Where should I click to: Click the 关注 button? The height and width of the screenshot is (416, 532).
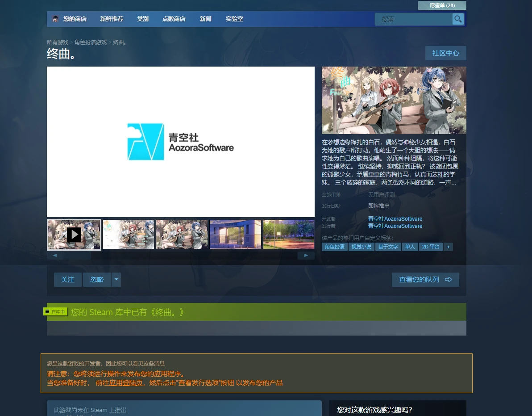pos(67,279)
